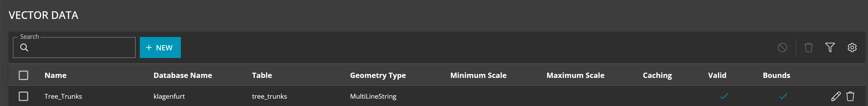Image resolution: width=868 pixels, height=106 pixels.
Task: Delete Tree_Trunks row with trash icon
Action: [x=850, y=96]
